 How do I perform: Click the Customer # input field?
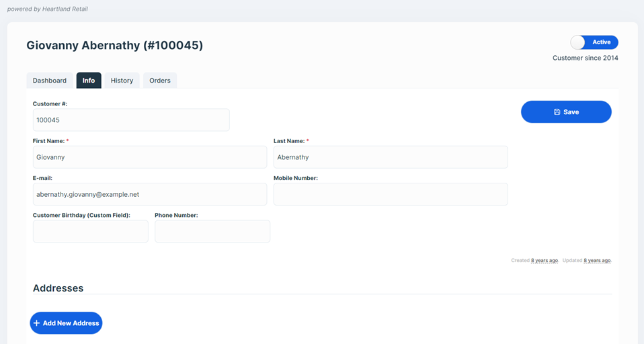tap(131, 120)
